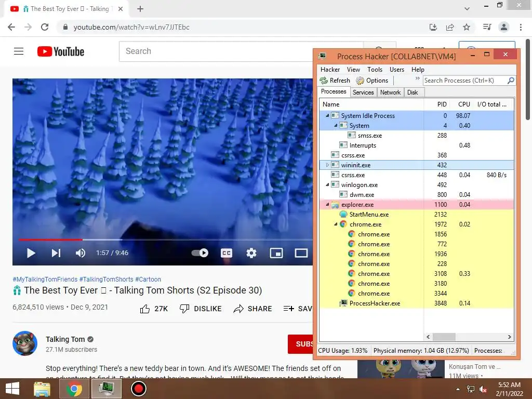Open the Windows Start button
532x399 pixels.
[x=12, y=389]
